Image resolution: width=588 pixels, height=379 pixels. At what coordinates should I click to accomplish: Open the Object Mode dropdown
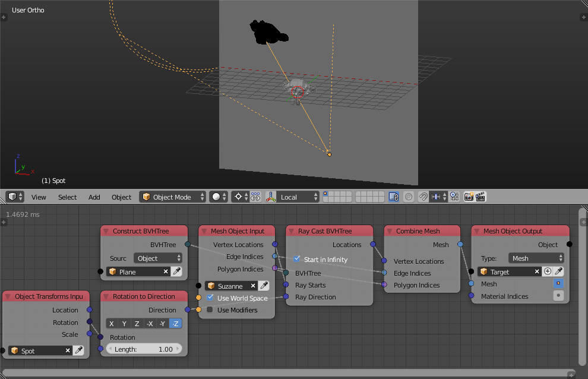173,197
